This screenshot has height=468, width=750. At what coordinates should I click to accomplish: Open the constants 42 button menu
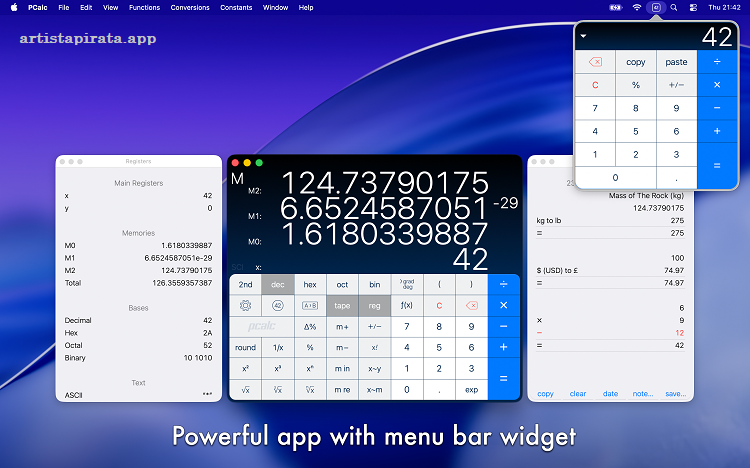click(277, 305)
